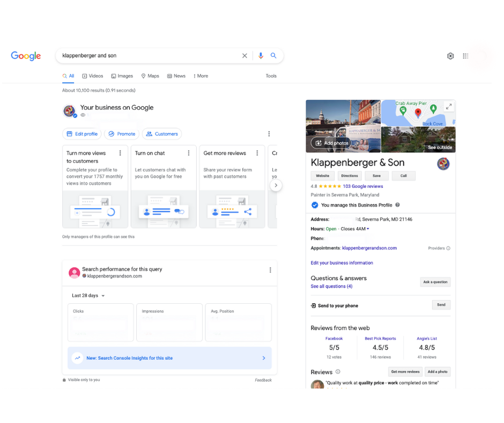504x423 pixels.
Task: Open options on Turn more views card
Action: click(x=120, y=153)
